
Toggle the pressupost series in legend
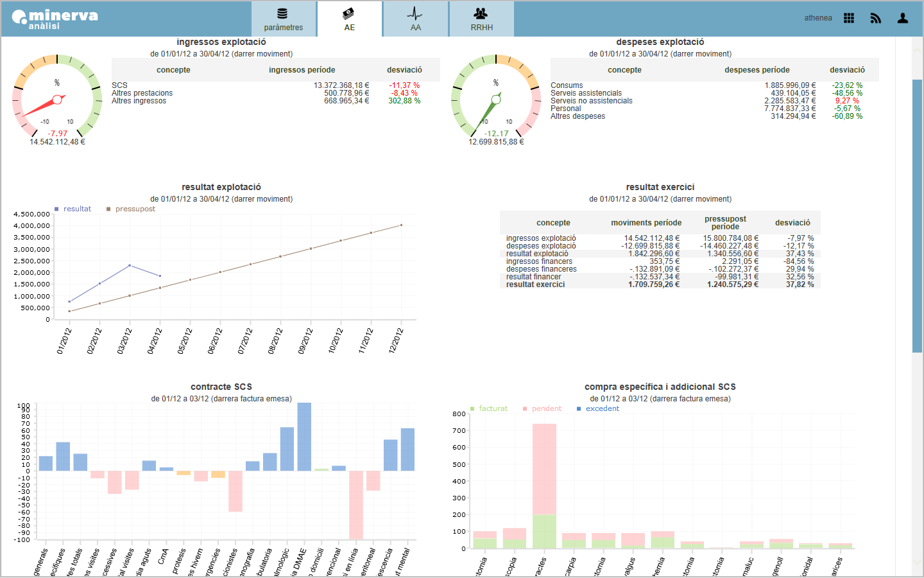coord(131,209)
